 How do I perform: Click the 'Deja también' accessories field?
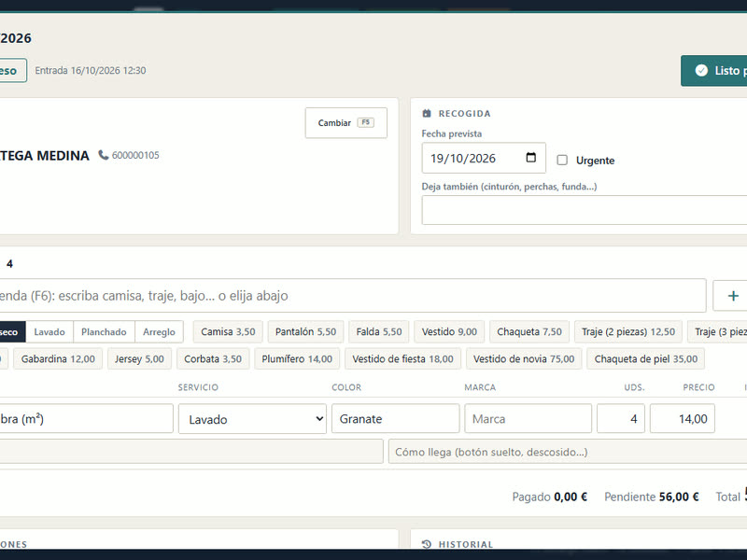pyautogui.click(x=585, y=210)
